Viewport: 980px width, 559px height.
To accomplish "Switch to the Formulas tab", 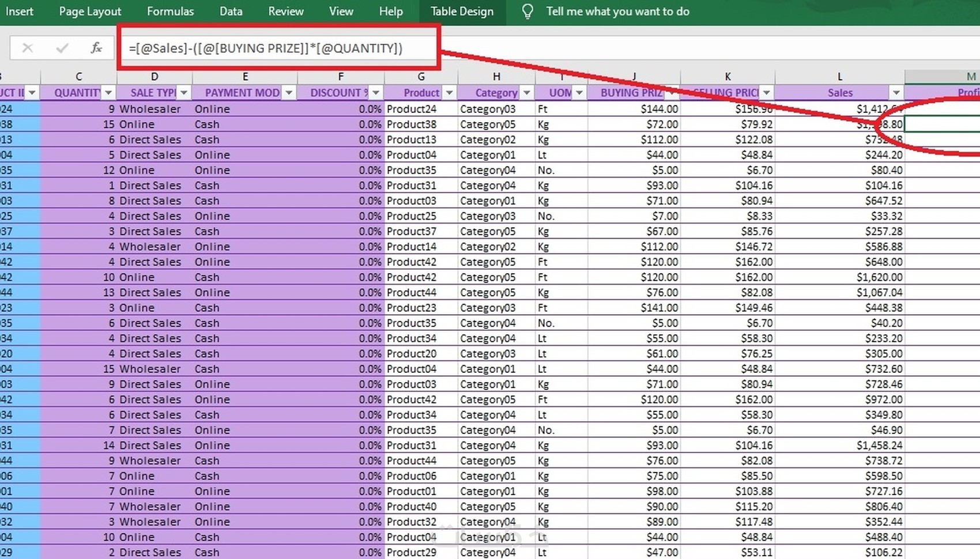I will 170,11.
